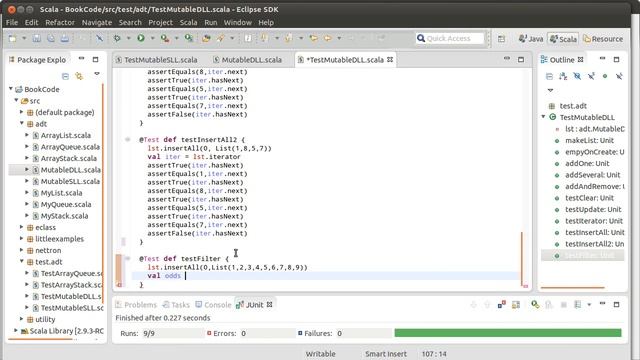Maximize the editor area
This screenshot has height=360, width=640.
coord(521,60)
